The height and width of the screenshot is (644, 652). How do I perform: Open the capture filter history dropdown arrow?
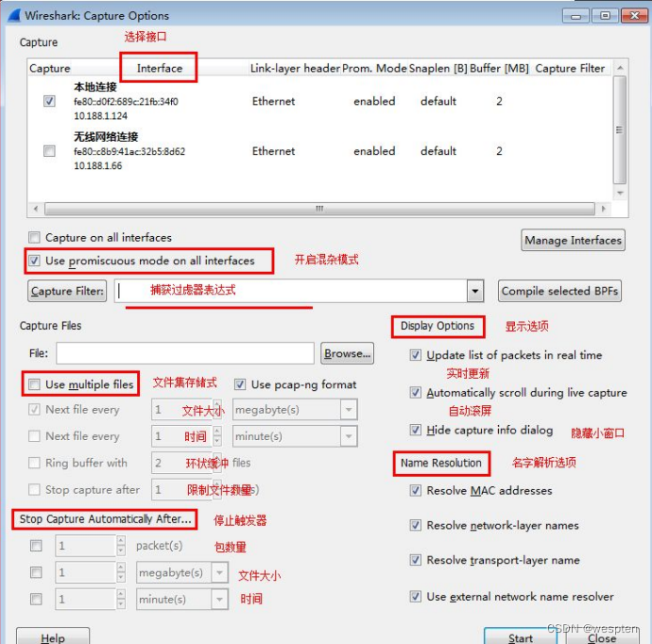(475, 291)
